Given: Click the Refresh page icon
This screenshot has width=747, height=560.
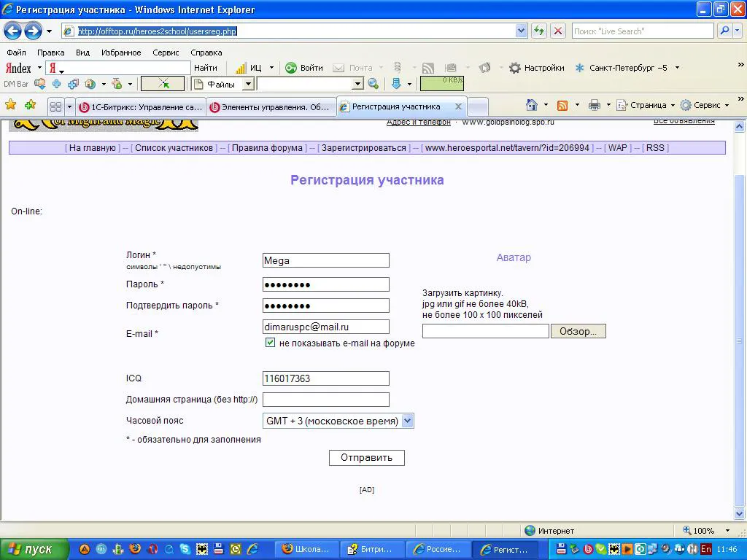Looking at the screenshot, I should point(539,31).
